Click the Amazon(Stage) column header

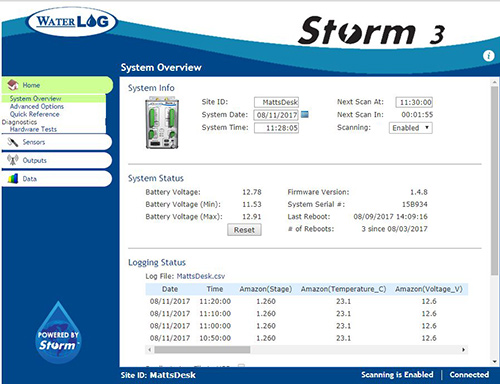[x=266, y=289]
